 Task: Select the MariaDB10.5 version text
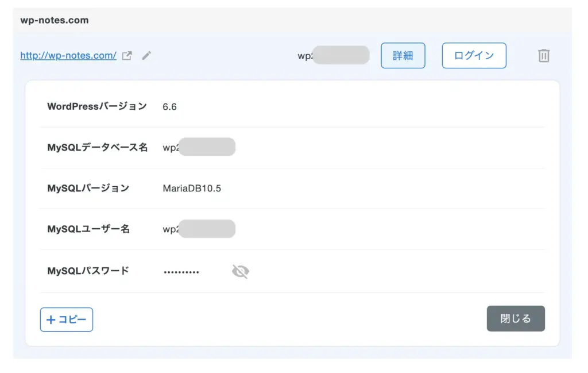(x=192, y=189)
